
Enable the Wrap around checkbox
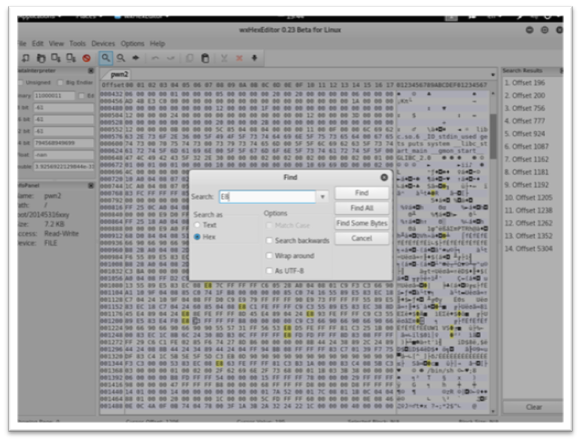(x=269, y=256)
